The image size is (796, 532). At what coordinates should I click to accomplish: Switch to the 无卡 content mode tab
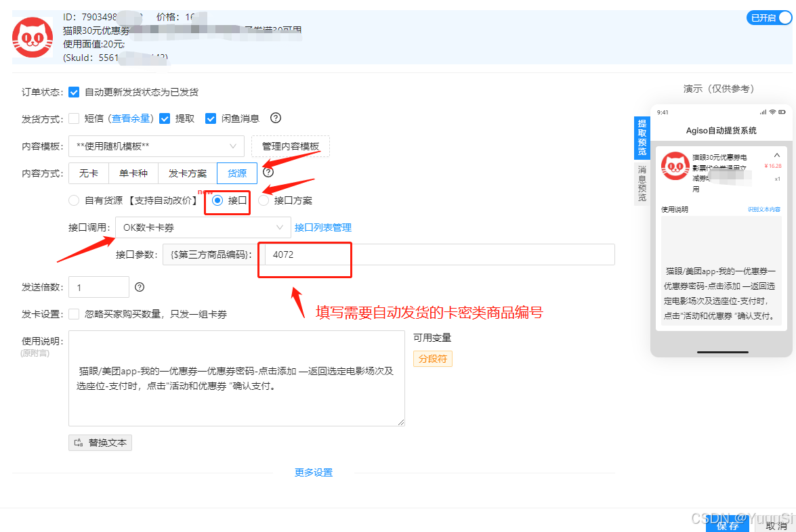(88, 173)
